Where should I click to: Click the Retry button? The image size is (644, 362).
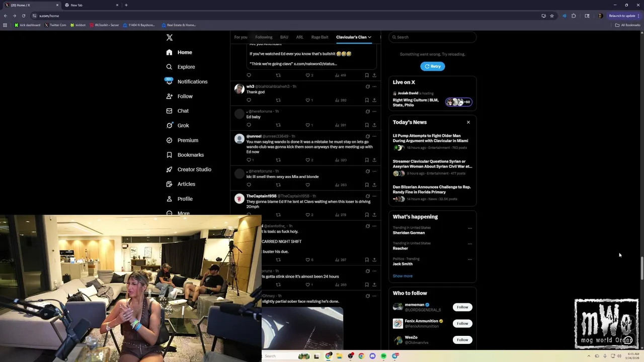coord(433,66)
